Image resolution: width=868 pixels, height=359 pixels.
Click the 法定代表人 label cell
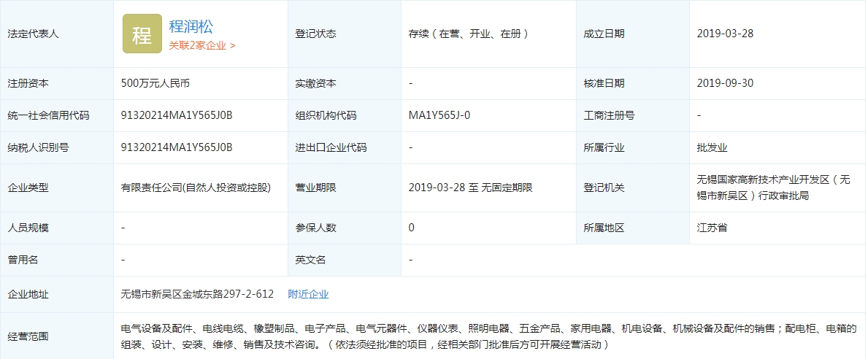[33, 34]
